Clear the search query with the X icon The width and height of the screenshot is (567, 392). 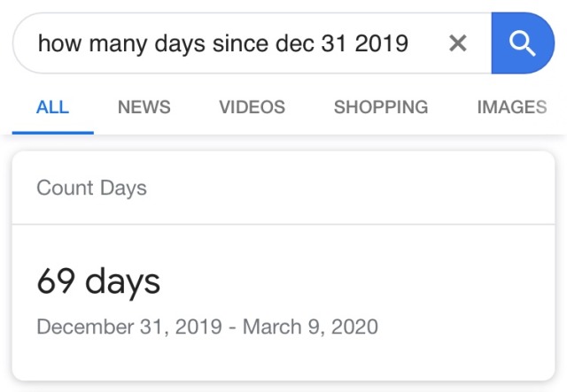coord(458,43)
